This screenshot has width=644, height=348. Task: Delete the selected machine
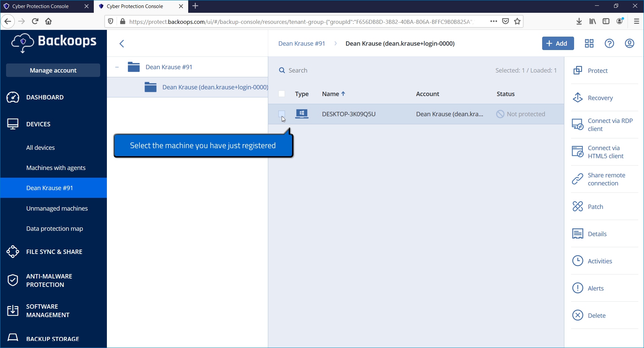pyautogui.click(x=589, y=315)
